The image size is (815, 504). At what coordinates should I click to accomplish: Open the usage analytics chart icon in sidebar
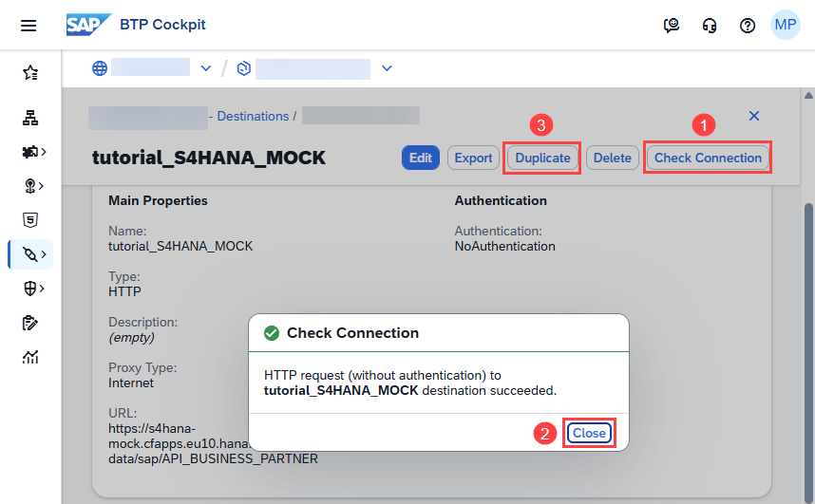30,357
